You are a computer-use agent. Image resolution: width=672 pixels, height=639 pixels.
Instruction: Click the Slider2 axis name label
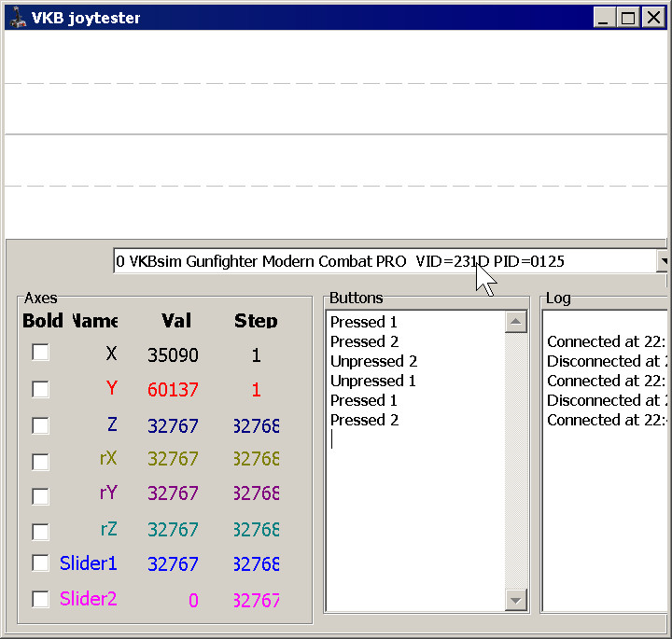point(89,599)
